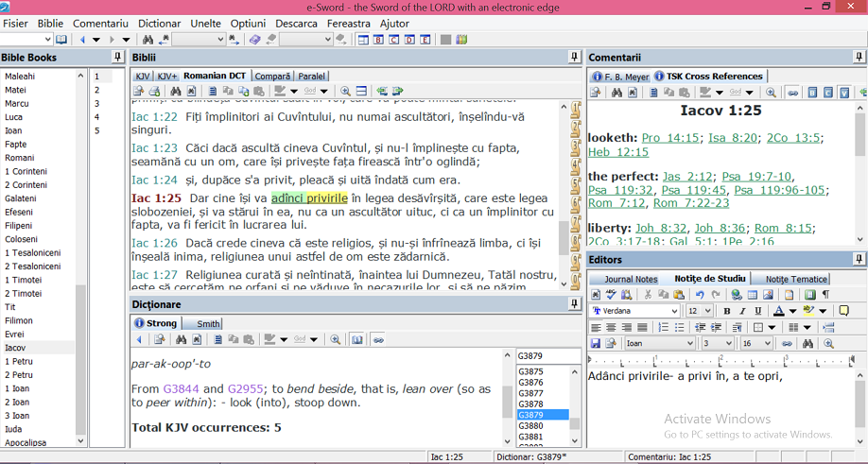Viewport: 868px width, 464px height.
Task: Click Undo in the study notes editor
Action: click(700, 295)
